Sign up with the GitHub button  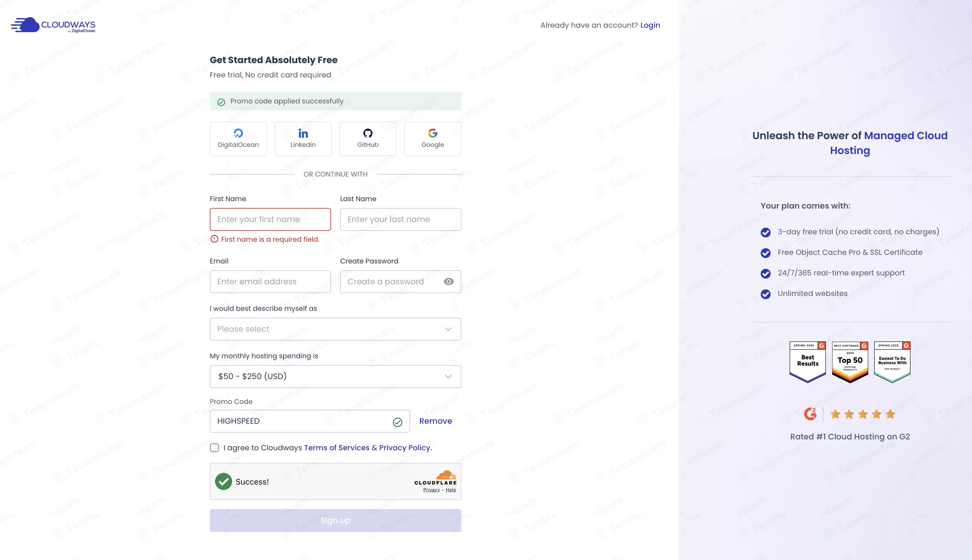pyautogui.click(x=368, y=139)
